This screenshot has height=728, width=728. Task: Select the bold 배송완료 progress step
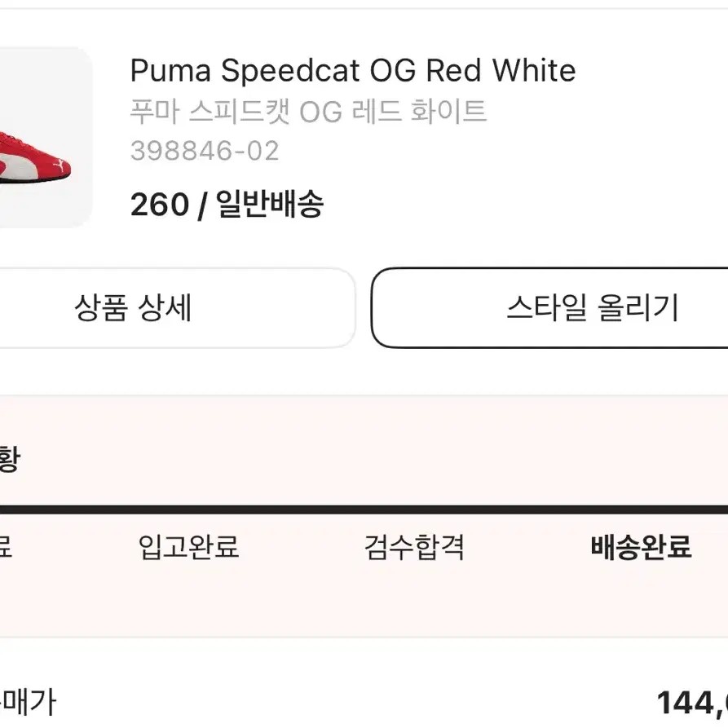642,547
